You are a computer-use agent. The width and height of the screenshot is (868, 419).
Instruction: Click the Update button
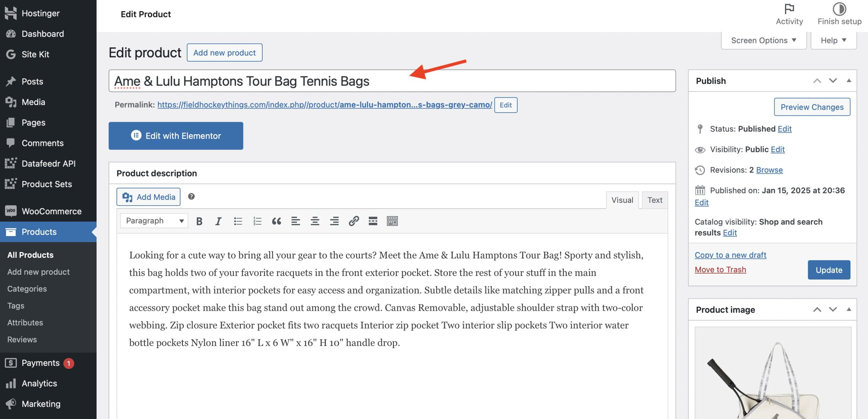(x=829, y=270)
